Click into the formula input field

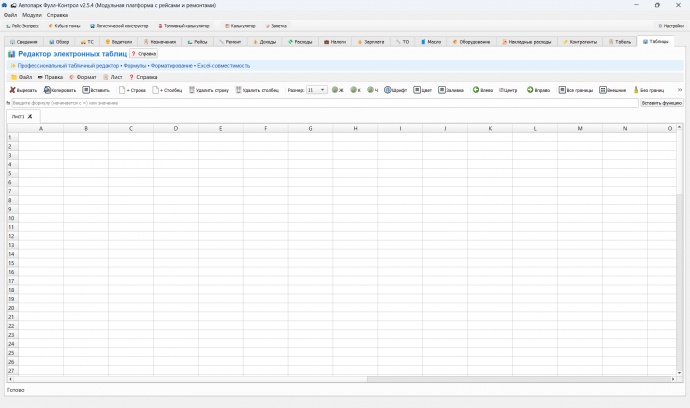pos(325,103)
